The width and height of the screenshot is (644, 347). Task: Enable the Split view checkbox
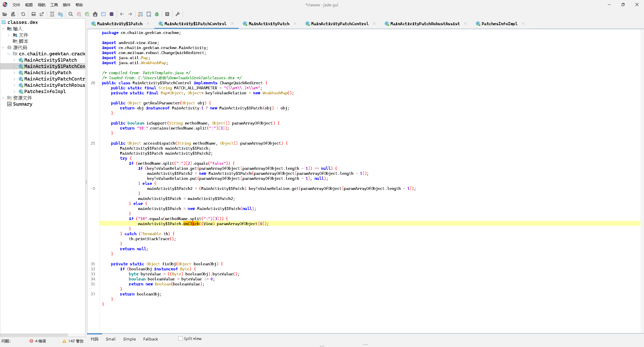[x=180, y=338]
